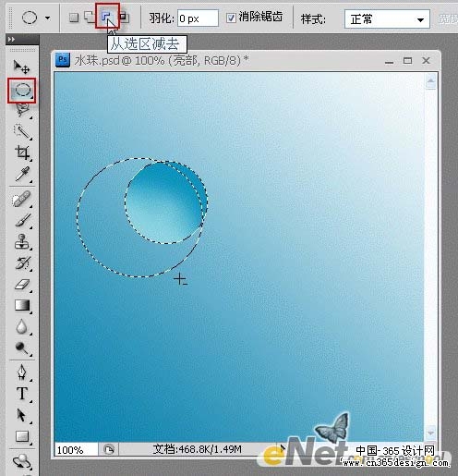This screenshot has width=458, height=476.
Task: Toggle the 消除锯齿 anti-alias checkbox
Action: click(231, 18)
